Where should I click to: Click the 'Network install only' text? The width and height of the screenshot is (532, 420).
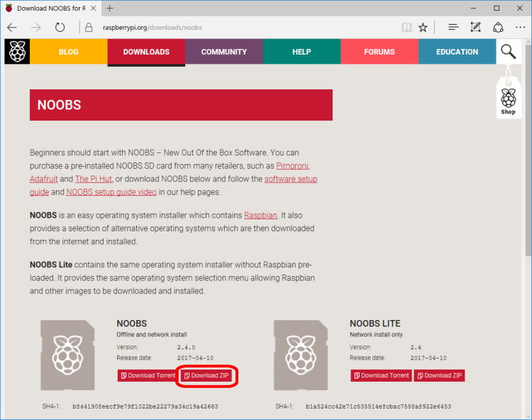point(376,334)
